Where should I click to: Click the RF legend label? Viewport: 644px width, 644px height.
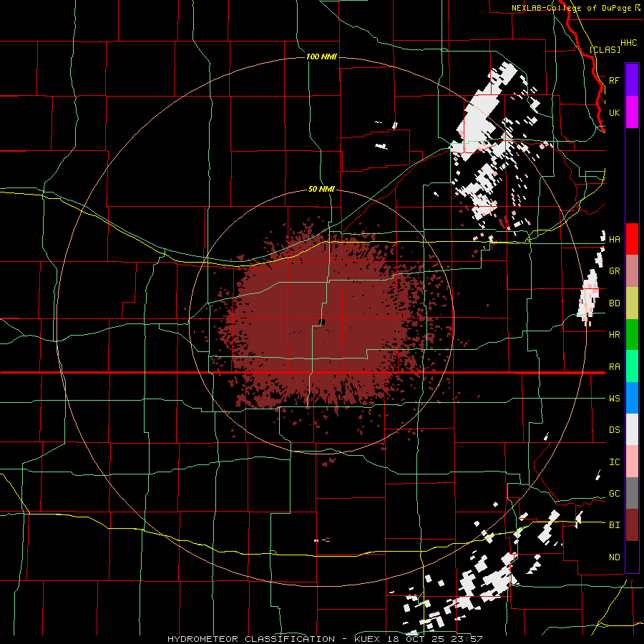point(614,80)
